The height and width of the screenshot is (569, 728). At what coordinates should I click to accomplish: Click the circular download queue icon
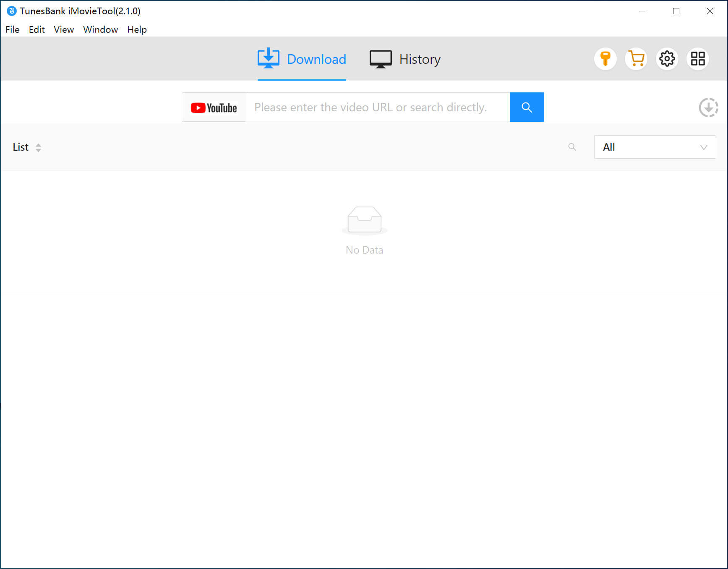click(708, 108)
